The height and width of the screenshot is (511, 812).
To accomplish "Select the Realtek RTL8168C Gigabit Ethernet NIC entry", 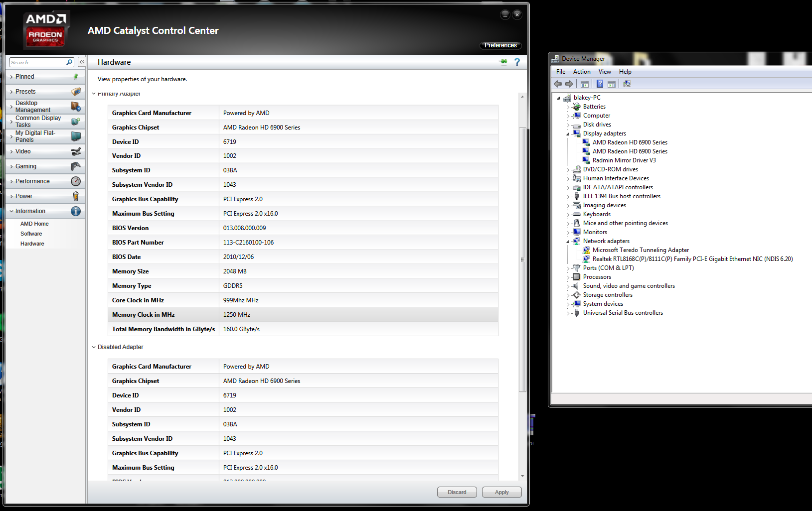I will pyautogui.click(x=692, y=259).
